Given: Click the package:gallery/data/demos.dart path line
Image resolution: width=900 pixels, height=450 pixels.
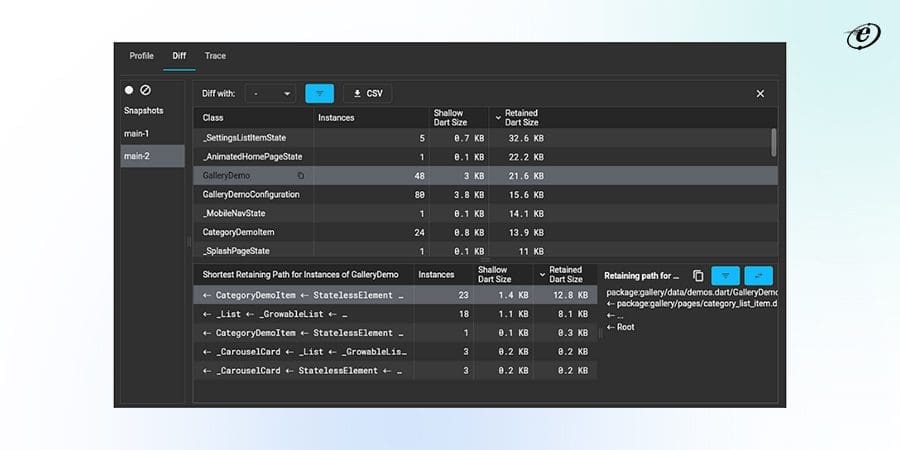Looking at the screenshot, I should pyautogui.click(x=692, y=292).
